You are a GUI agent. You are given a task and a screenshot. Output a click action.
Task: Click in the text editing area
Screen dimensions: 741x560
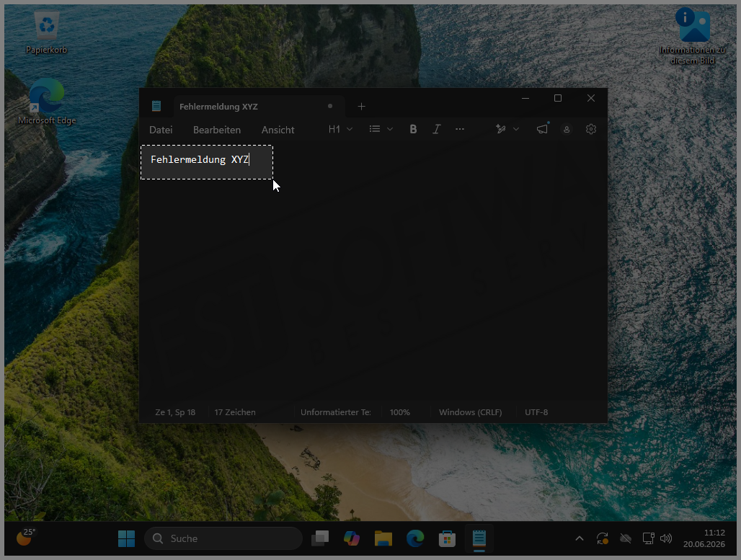click(373, 272)
